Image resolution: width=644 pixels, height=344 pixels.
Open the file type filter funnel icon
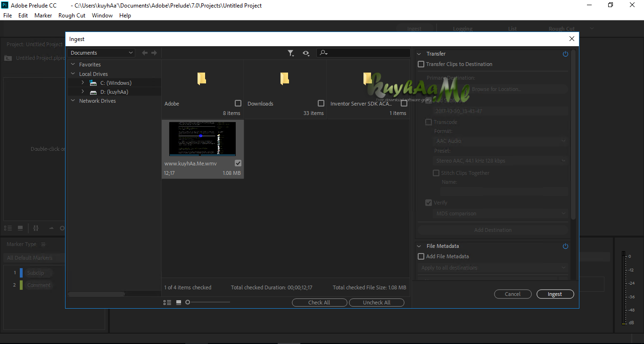click(x=291, y=53)
